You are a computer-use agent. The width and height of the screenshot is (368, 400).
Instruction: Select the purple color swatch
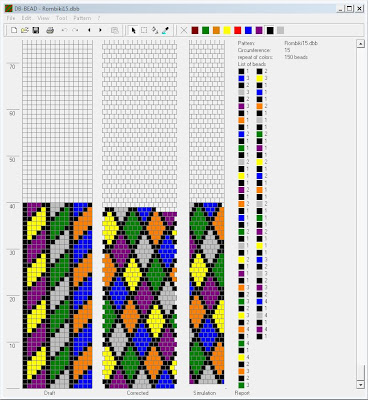259,30
